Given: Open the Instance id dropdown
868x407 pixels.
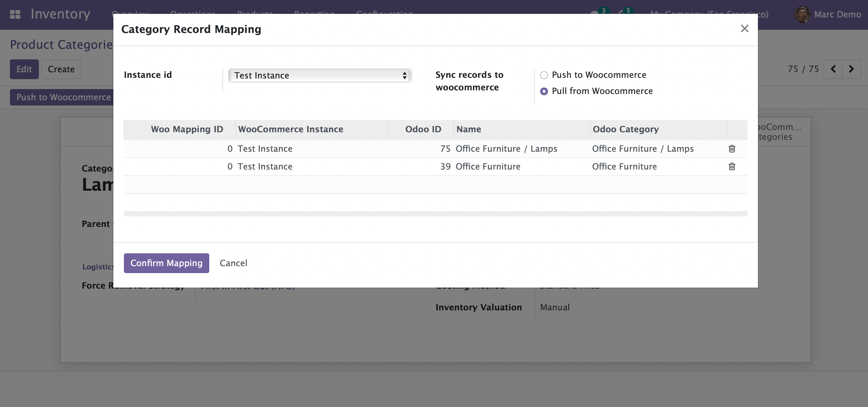Looking at the screenshot, I should pyautogui.click(x=319, y=76).
